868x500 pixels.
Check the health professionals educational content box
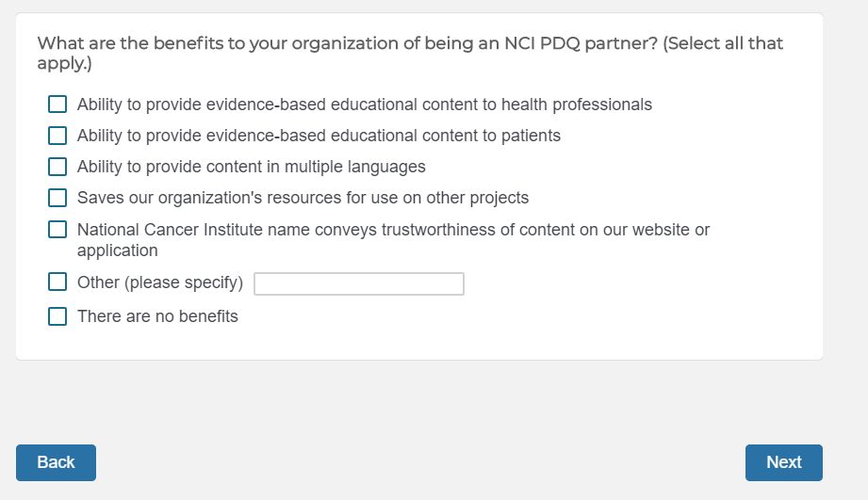point(57,105)
